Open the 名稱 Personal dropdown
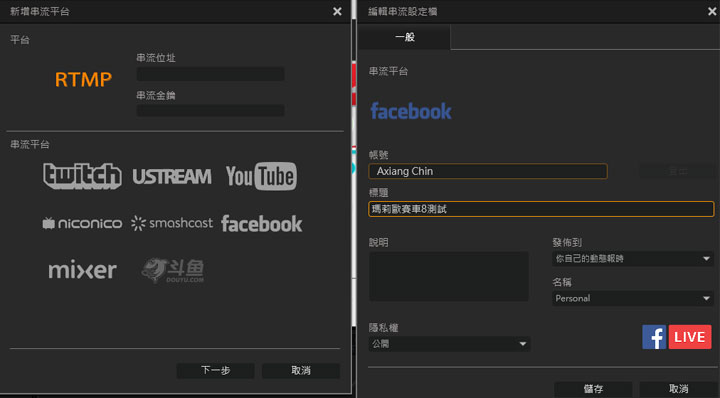The height and width of the screenshot is (398, 720). (x=633, y=298)
